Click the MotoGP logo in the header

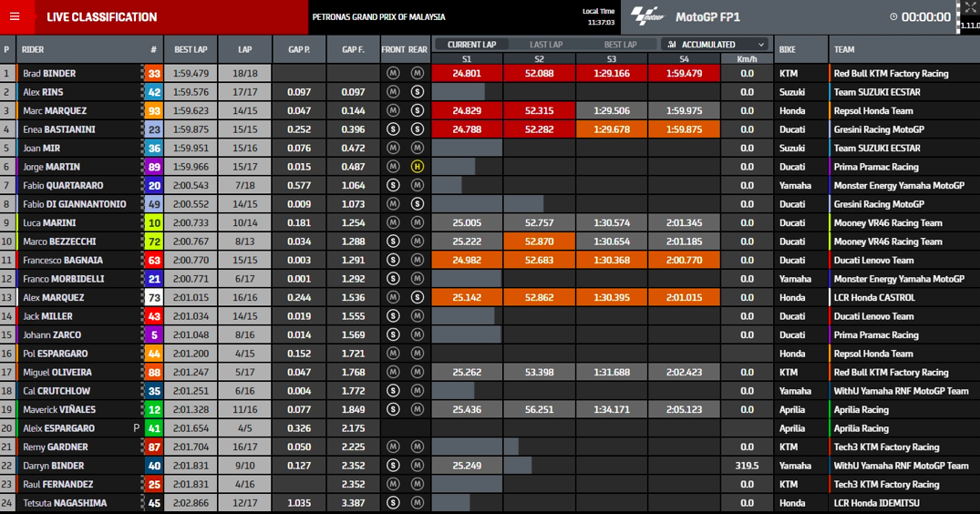coord(648,16)
